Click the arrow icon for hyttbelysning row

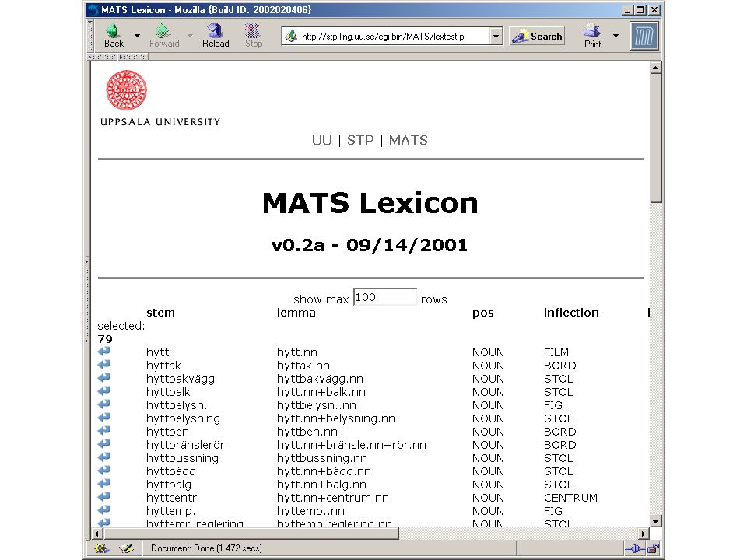pyautogui.click(x=103, y=418)
